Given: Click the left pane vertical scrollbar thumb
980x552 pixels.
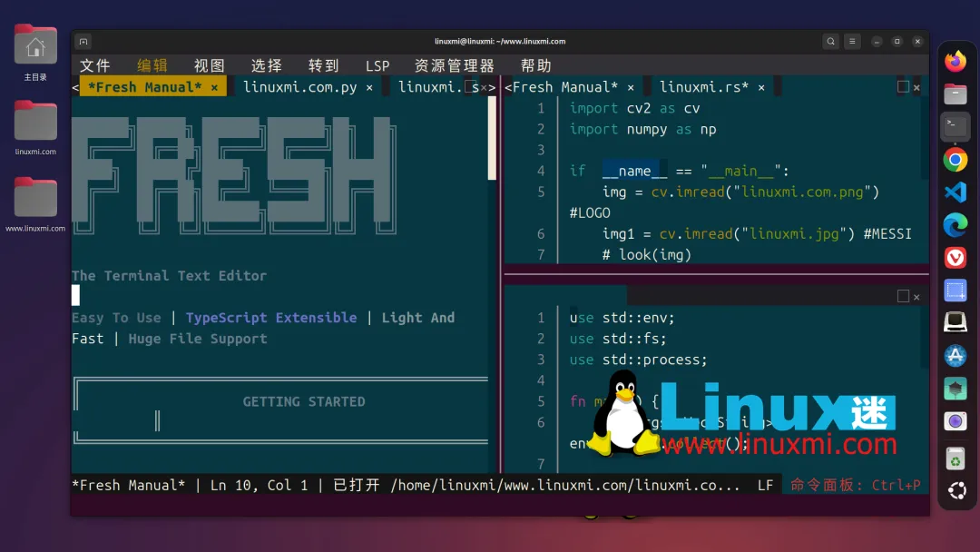Looking at the screenshot, I should pos(492,139).
